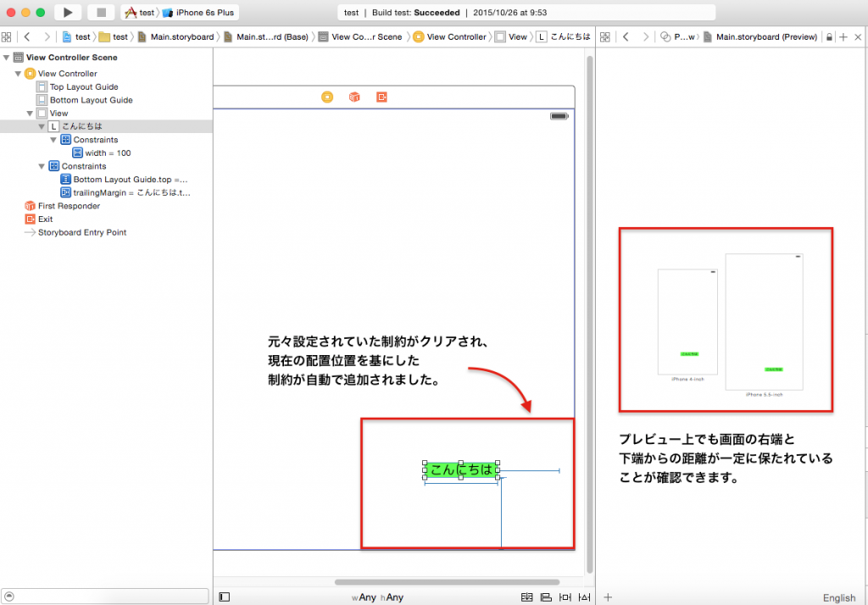Image resolution: width=868 pixels, height=605 pixels.
Task: Click the First Responder item
Action: (69, 206)
